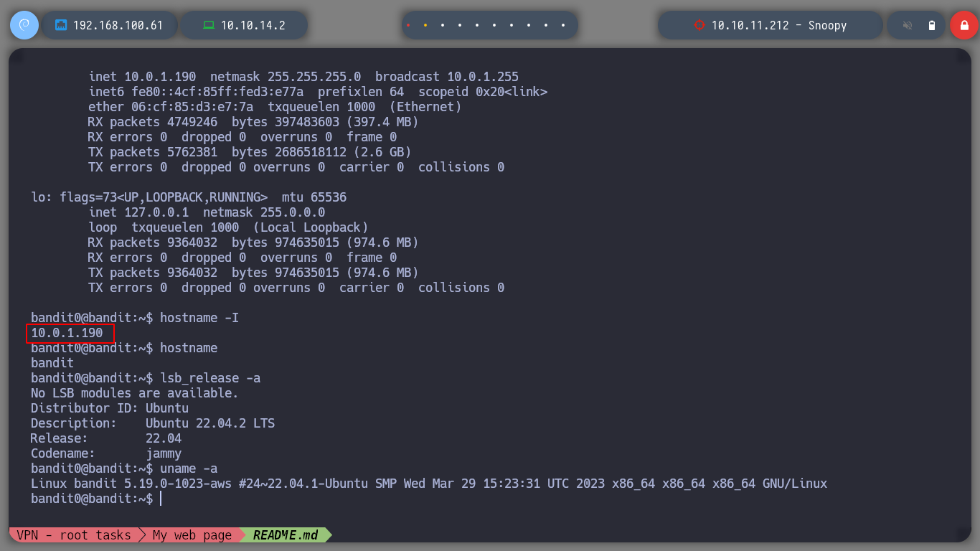Click 'lo: flags=73<UP,LOOPBACK,RUNNING>' text
This screenshot has width=980, height=551.
pos(149,197)
